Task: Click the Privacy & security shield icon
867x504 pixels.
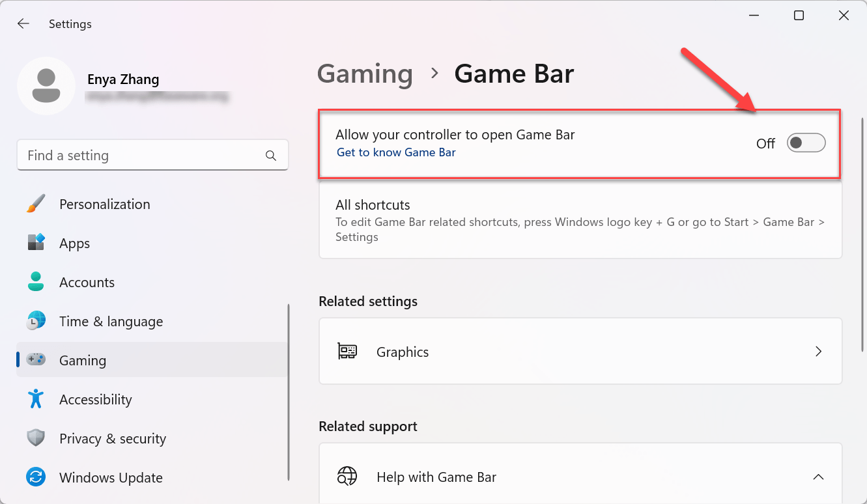Action: [x=36, y=438]
